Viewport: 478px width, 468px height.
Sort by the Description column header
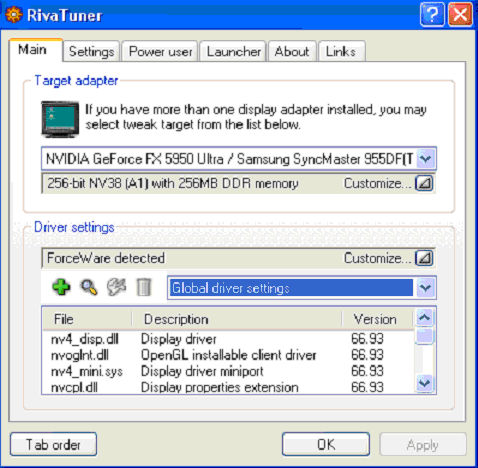coord(237,319)
